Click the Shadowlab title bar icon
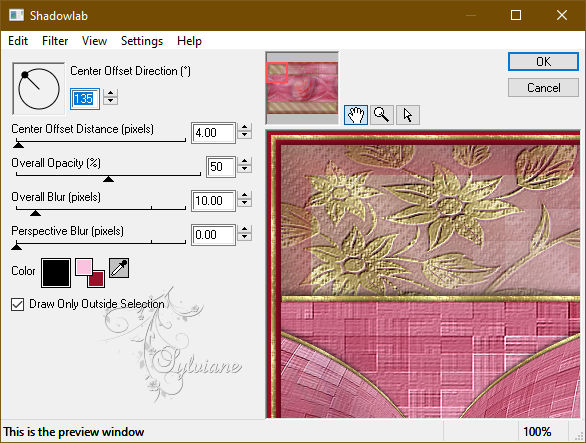This screenshot has width=586, height=443. click(16, 15)
